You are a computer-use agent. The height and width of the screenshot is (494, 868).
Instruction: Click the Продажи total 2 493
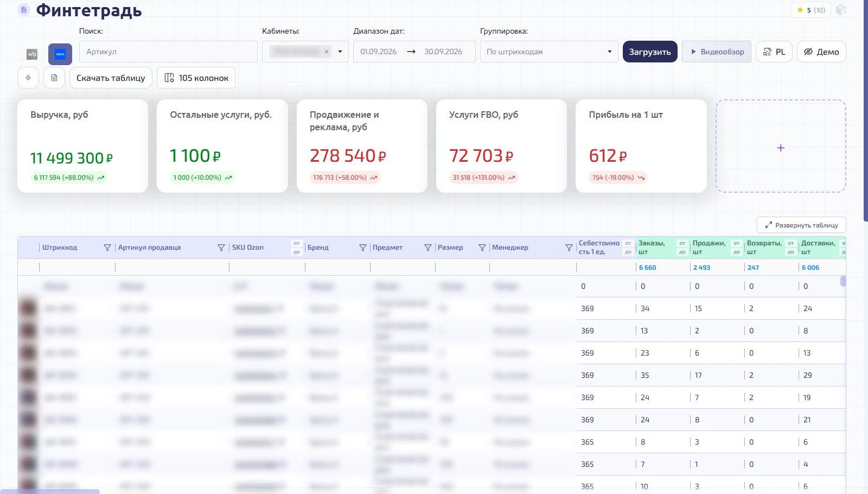pos(701,268)
